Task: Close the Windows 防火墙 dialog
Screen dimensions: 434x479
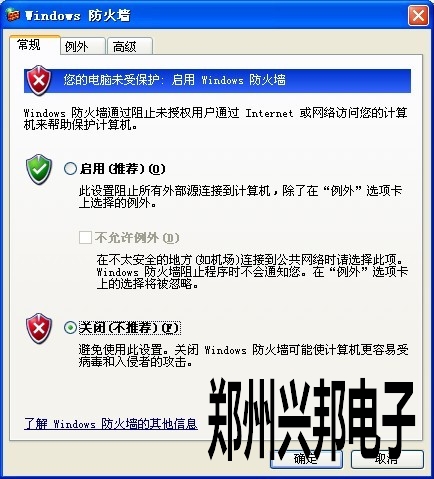Action: click(418, 15)
